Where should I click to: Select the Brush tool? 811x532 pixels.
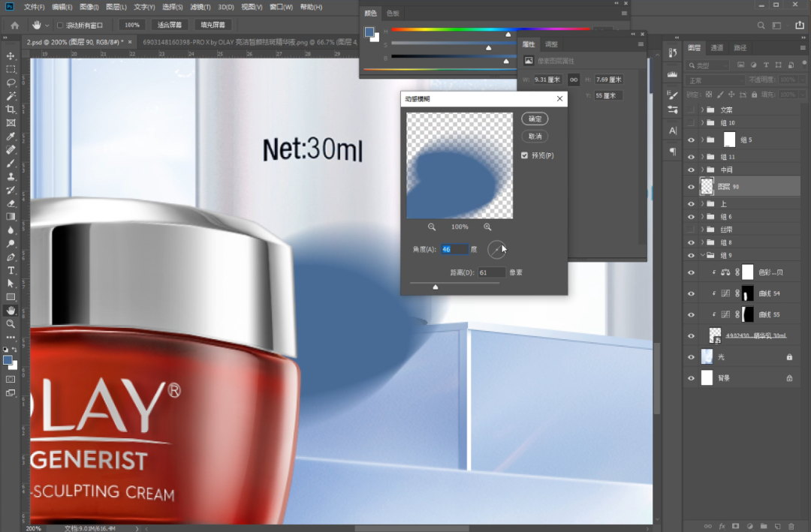point(11,164)
